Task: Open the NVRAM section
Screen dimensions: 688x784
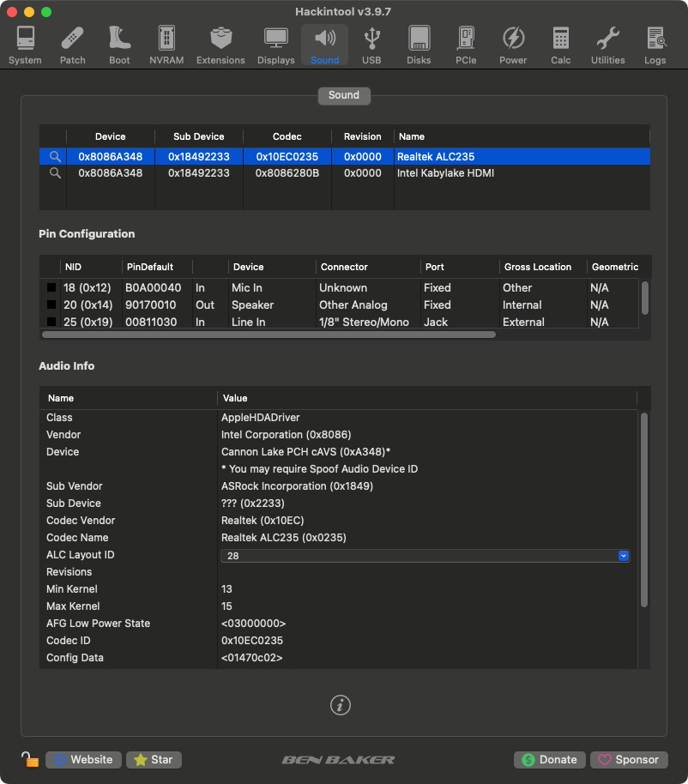Action: point(166,45)
